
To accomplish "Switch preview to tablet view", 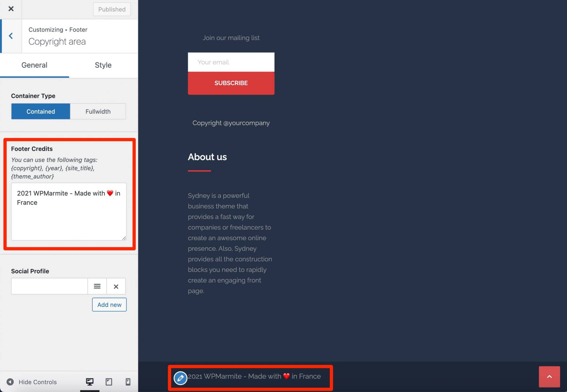I will click(109, 382).
